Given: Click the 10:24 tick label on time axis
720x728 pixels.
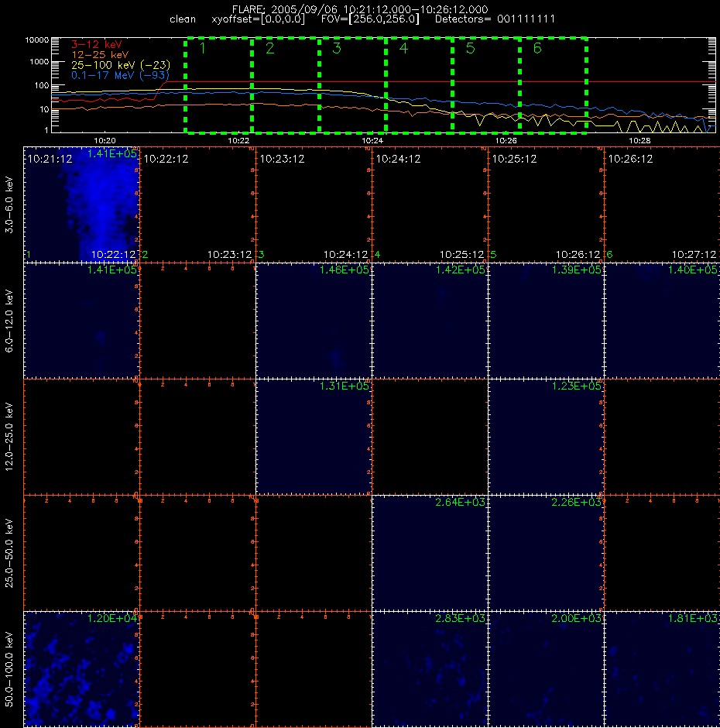Looking at the screenshot, I should tap(372, 140).
